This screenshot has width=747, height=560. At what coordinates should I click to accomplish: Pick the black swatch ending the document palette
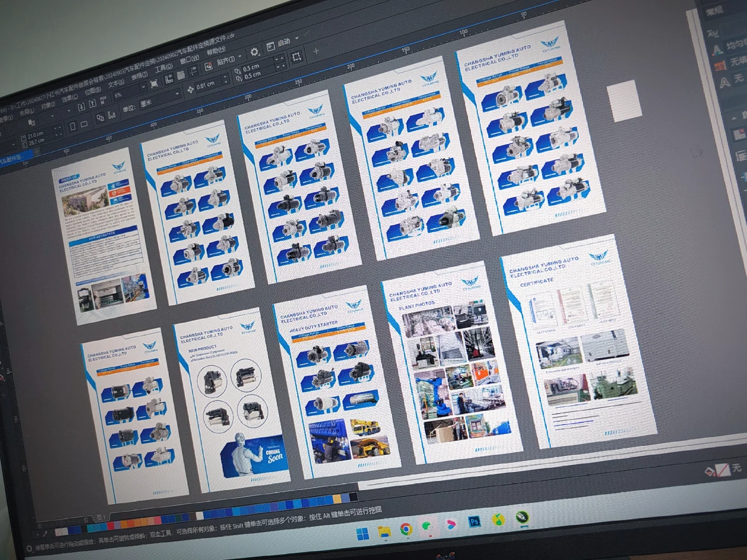pos(353,496)
